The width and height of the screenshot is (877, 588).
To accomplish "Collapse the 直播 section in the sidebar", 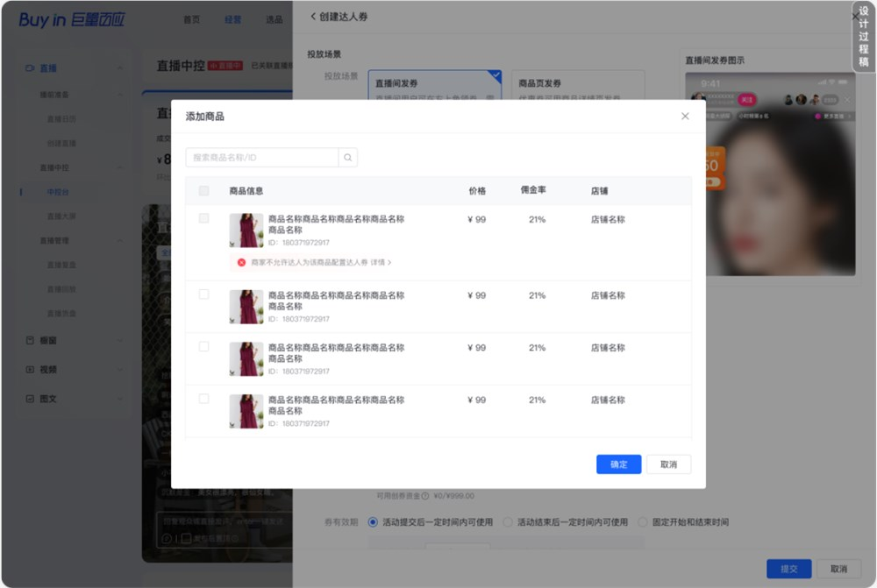I will pos(119,66).
